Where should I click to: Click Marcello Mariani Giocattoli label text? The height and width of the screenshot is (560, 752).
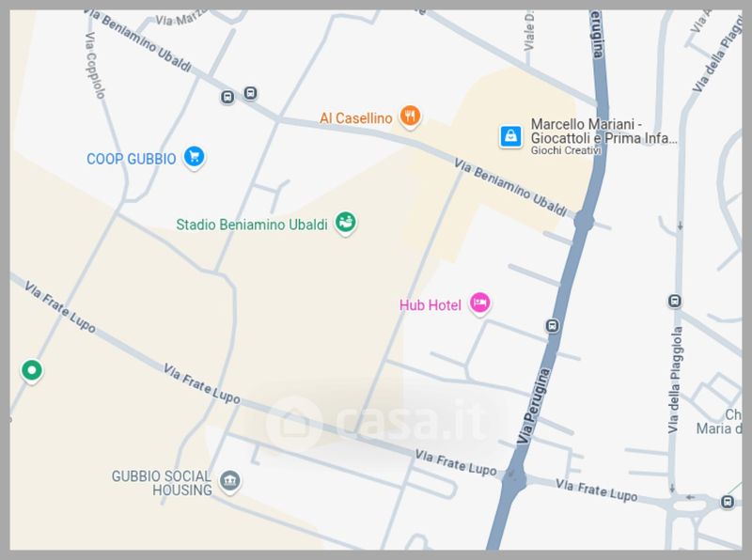click(x=603, y=132)
